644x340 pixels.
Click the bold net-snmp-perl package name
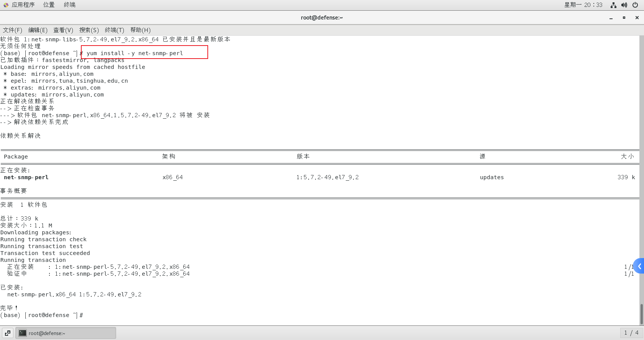(26, 177)
